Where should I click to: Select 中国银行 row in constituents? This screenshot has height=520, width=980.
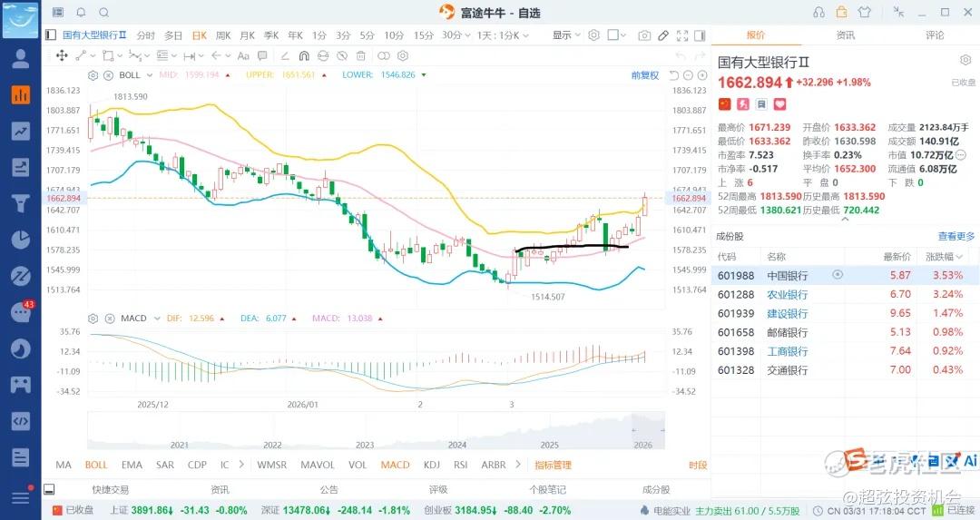click(x=845, y=275)
